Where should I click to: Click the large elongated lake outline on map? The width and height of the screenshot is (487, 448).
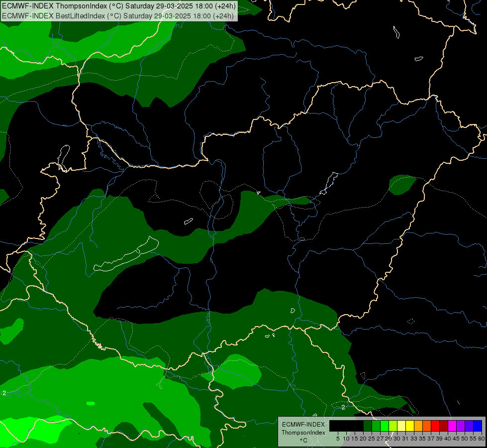[126, 255]
